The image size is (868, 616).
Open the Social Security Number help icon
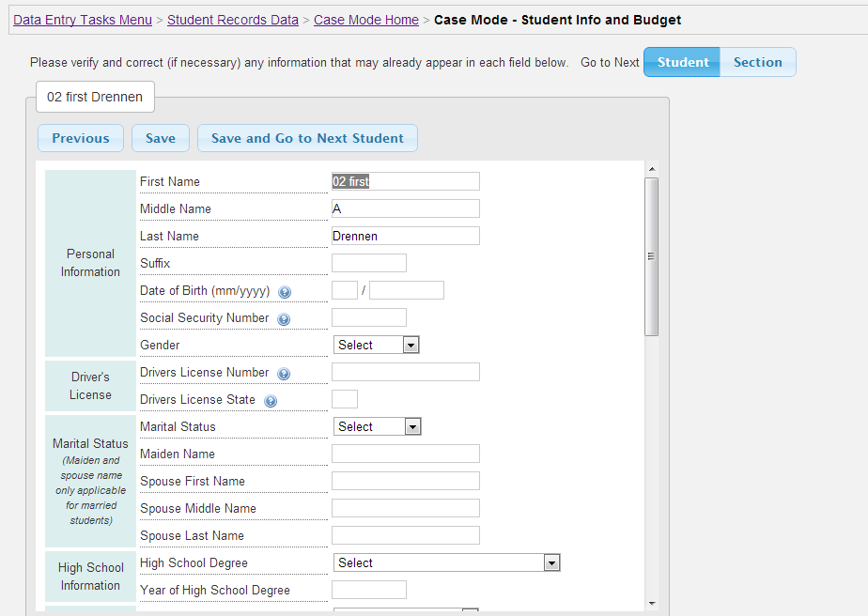284,319
